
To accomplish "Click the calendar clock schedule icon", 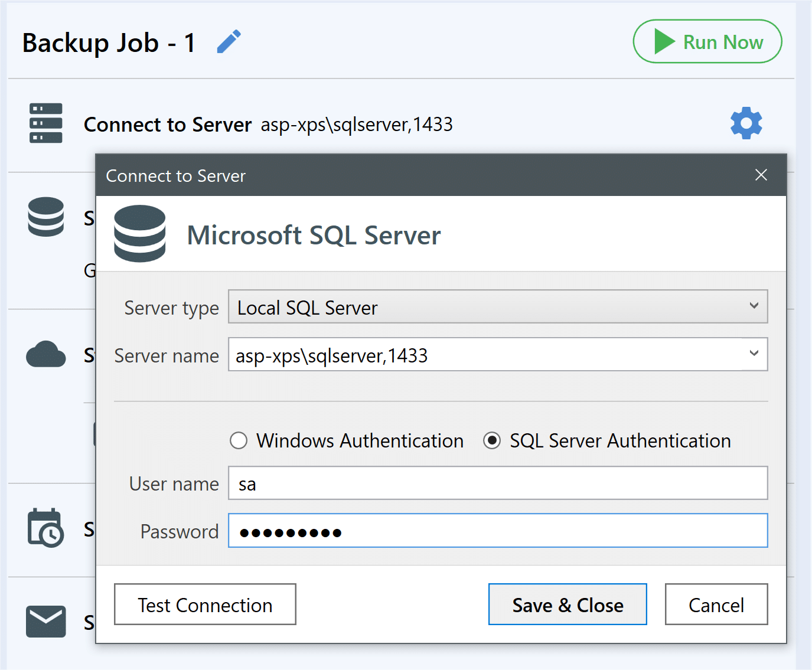I will [46, 528].
